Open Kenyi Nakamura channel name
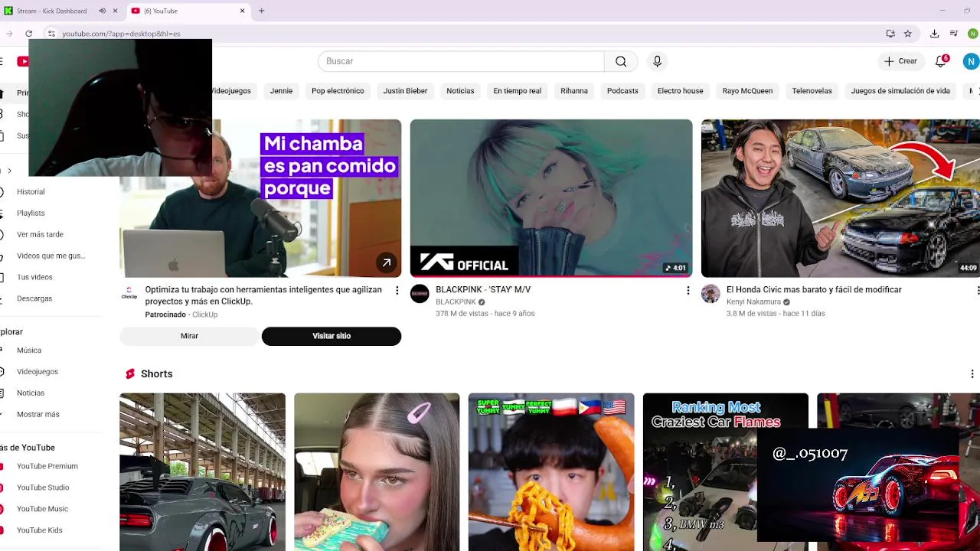This screenshot has height=551, width=980. tap(753, 302)
